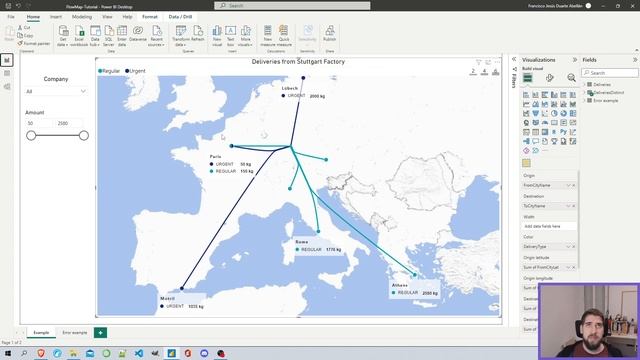The width and height of the screenshot is (640, 360).
Task: Collapse the Fields pane
Action: pyautogui.click(x=635, y=60)
